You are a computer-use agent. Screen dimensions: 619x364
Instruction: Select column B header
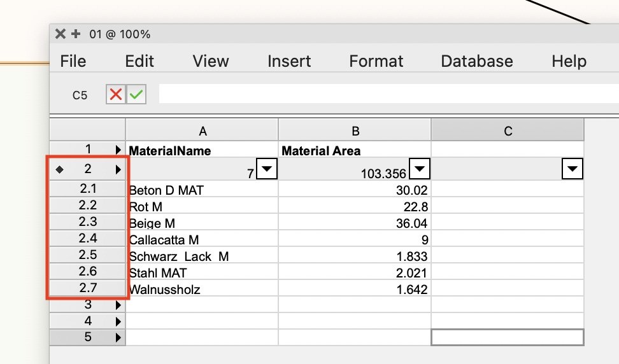tap(355, 131)
